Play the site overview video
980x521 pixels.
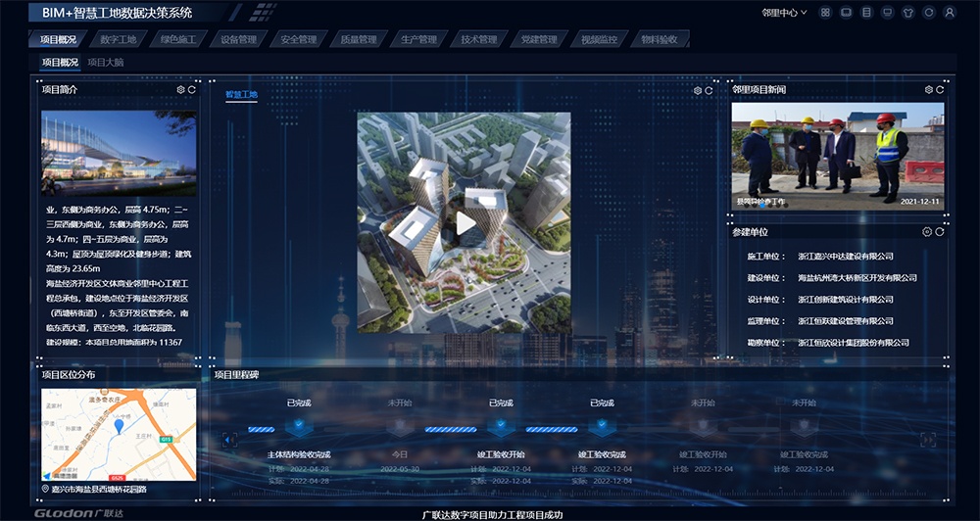click(465, 223)
